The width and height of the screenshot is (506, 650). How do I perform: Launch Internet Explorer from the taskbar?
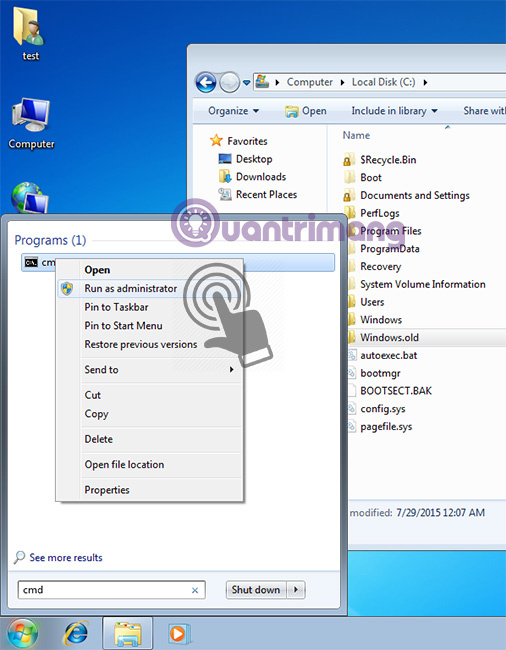pos(76,633)
